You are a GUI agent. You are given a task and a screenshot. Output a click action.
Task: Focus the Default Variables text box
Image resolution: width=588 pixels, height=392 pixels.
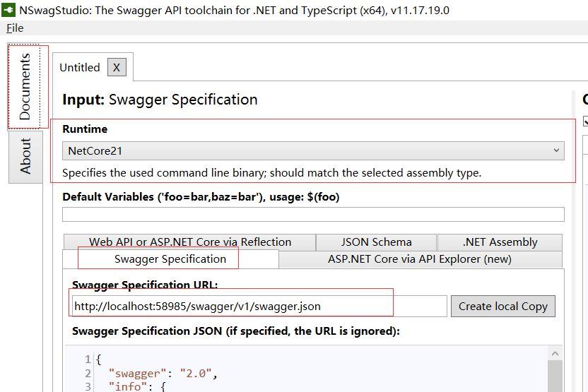313,214
